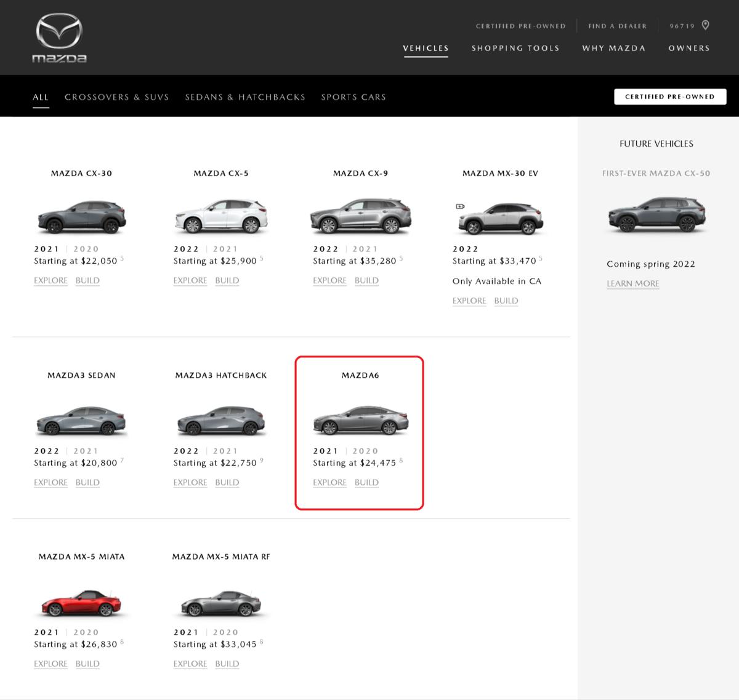Click the Mazda6 car image
The width and height of the screenshot is (739, 700).
(x=361, y=420)
